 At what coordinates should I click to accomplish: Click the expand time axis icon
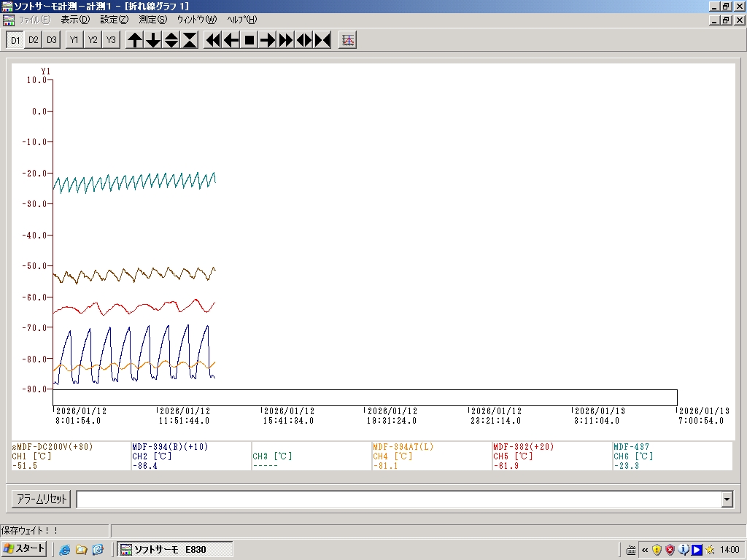click(x=304, y=40)
